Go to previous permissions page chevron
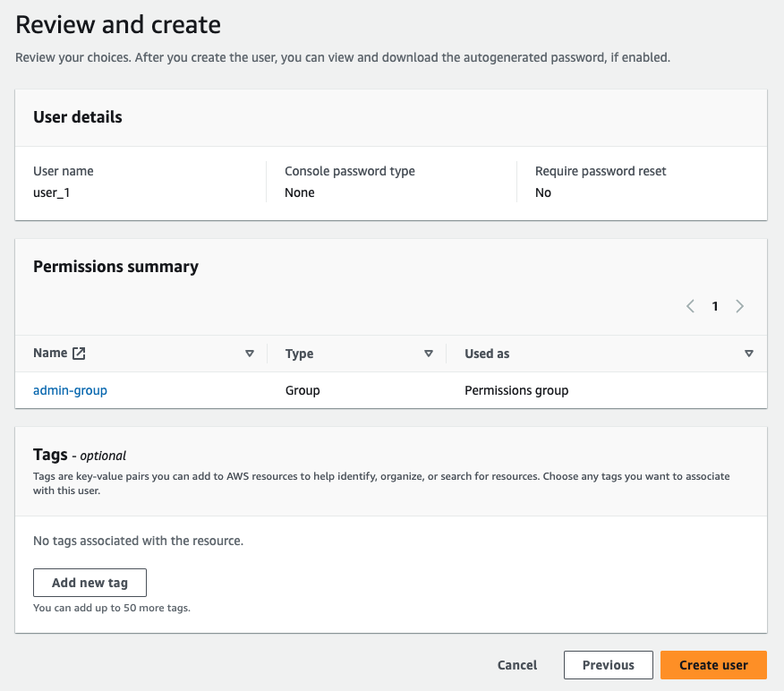 click(691, 306)
